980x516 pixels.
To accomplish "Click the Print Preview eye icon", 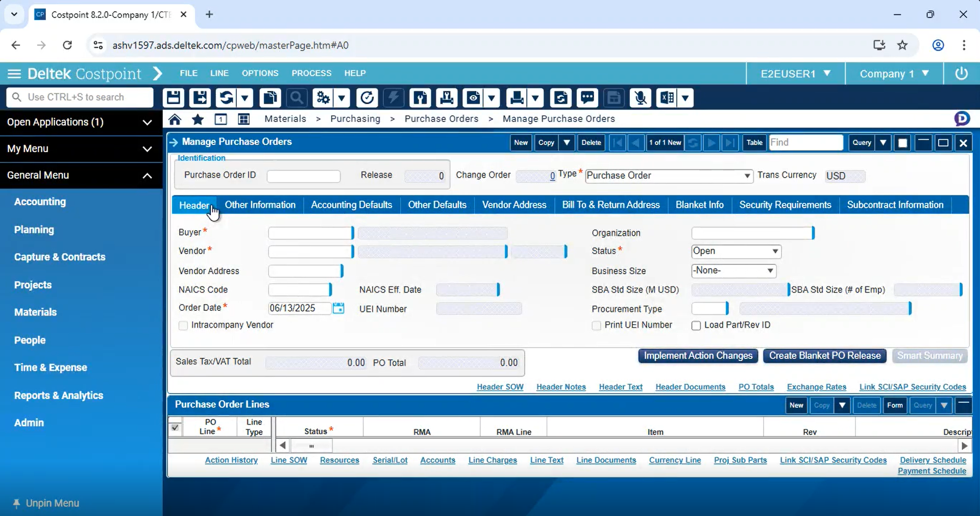I will click(473, 97).
